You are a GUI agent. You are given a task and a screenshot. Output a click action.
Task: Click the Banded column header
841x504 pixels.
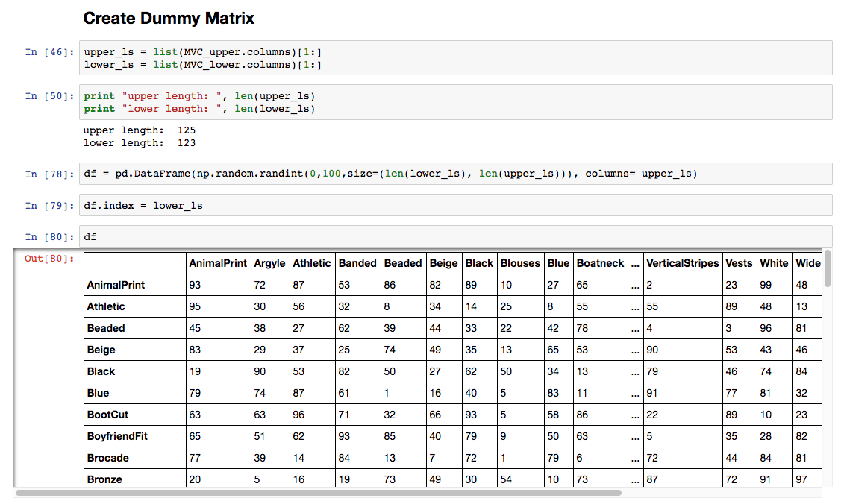(x=357, y=263)
